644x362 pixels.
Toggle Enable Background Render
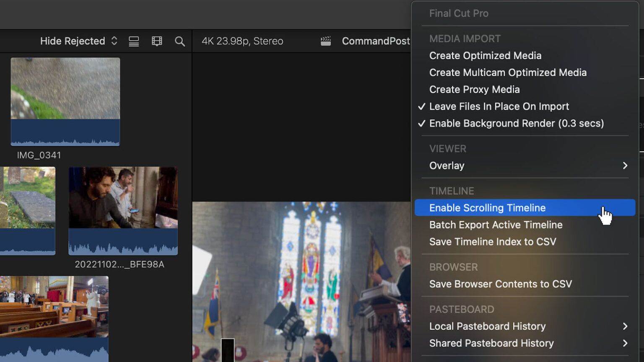coord(516,123)
